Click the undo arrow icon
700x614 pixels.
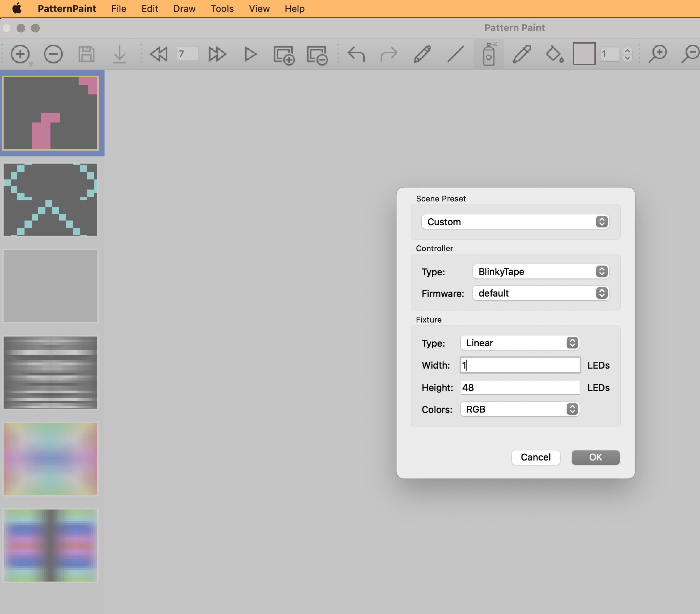click(x=356, y=54)
